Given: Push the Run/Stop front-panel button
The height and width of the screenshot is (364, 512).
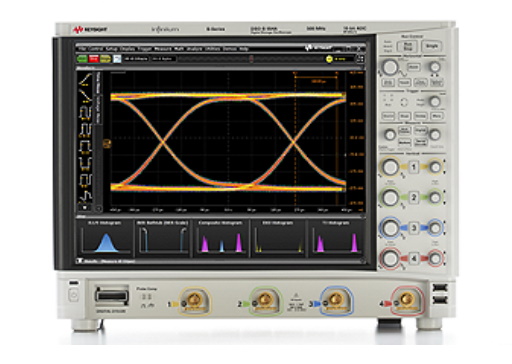Looking at the screenshot, I should [x=407, y=46].
